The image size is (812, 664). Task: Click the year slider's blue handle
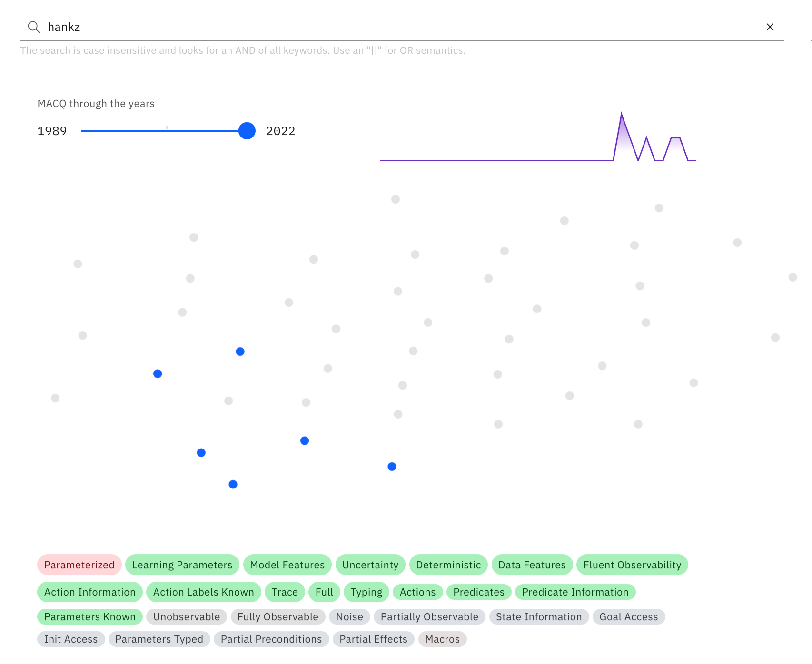(247, 131)
